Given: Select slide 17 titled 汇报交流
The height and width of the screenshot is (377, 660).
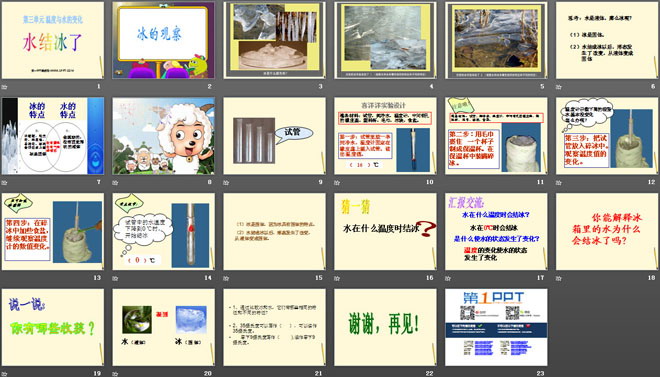Looking at the screenshot, I should pyautogui.click(x=496, y=231).
